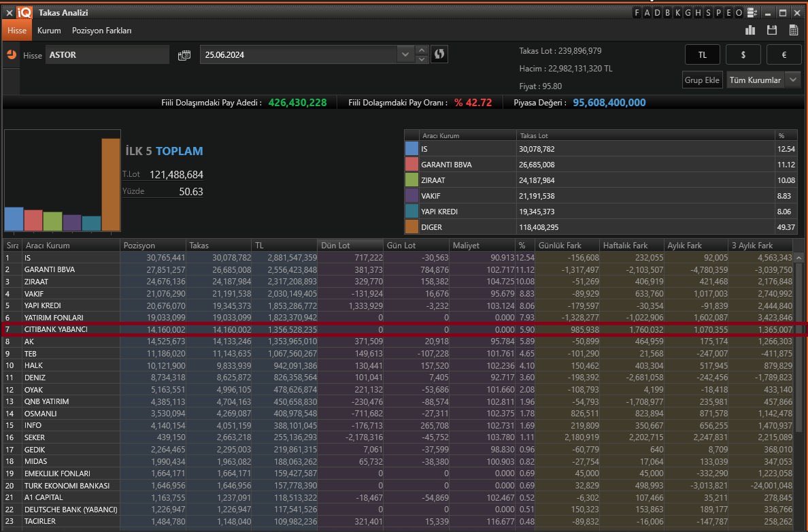Sort by the Aracı Kurum column header in main table
808x532 pixels.
tap(71, 246)
